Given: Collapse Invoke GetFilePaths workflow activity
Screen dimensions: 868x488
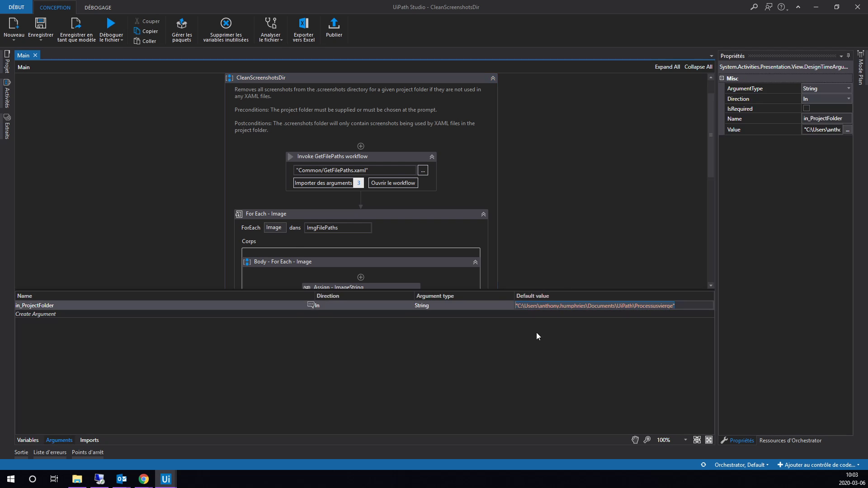Looking at the screenshot, I should 432,157.
